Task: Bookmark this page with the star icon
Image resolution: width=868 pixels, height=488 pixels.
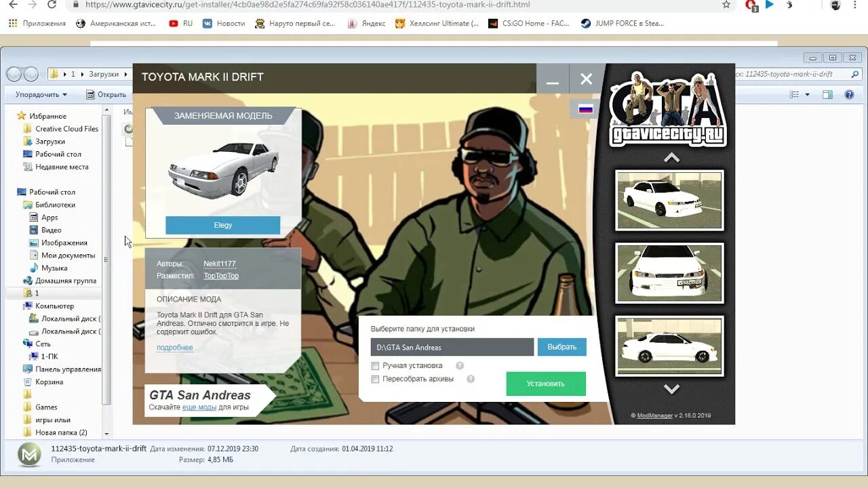Action: [726, 5]
